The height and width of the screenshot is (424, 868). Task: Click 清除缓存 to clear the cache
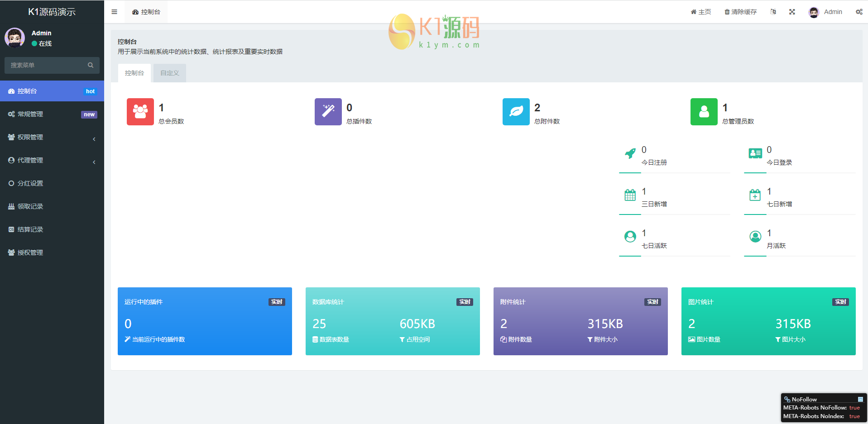740,12
